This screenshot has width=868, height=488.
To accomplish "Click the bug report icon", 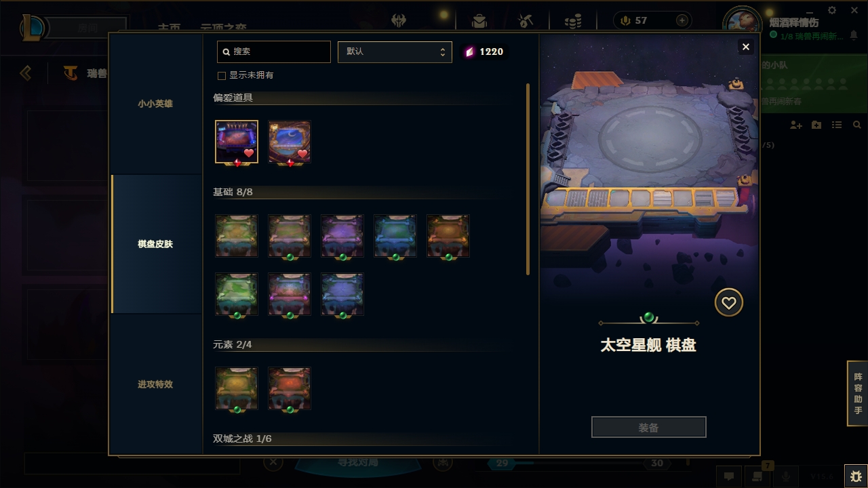I will 856,476.
